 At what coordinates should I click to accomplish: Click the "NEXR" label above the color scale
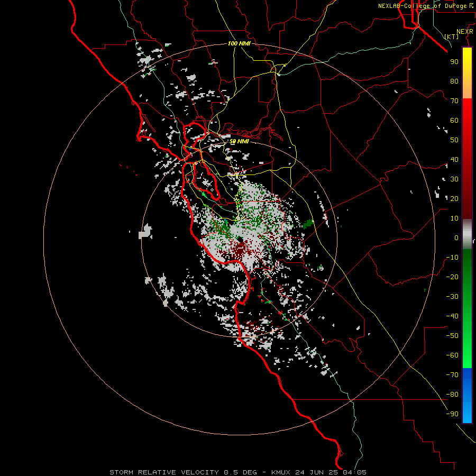tap(464, 32)
